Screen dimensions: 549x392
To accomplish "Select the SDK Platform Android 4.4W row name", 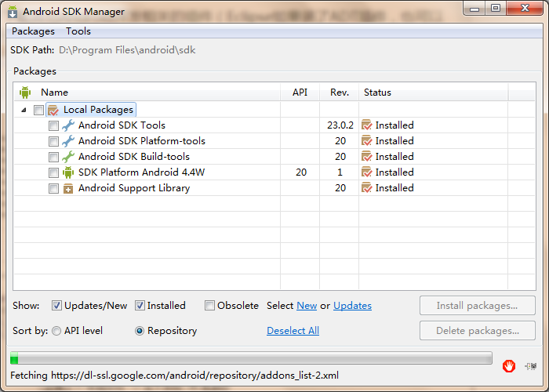I will 141,172.
